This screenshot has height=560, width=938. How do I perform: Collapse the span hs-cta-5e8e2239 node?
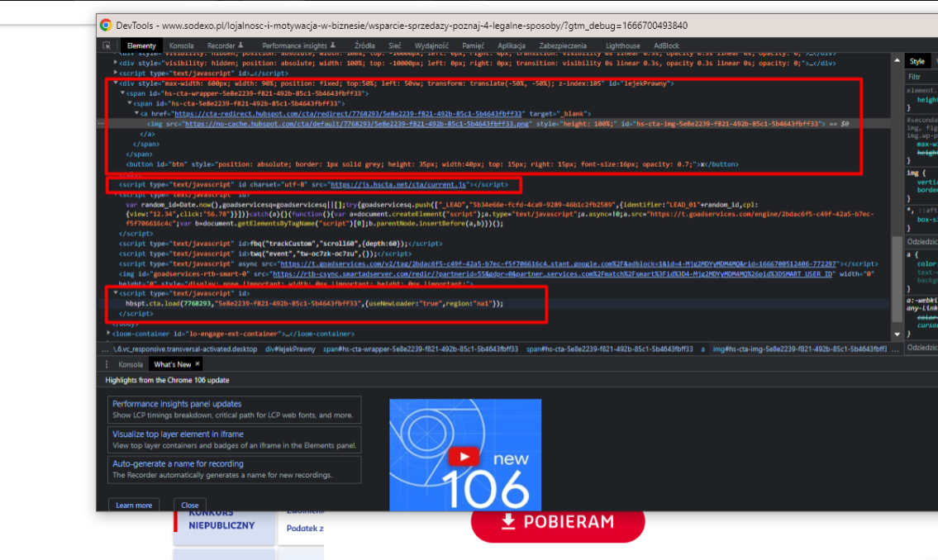[x=129, y=103]
